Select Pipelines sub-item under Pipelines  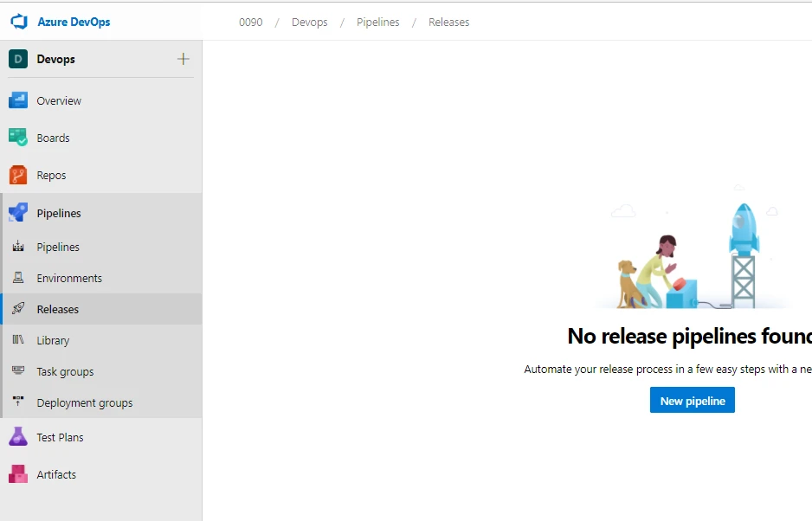[58, 247]
